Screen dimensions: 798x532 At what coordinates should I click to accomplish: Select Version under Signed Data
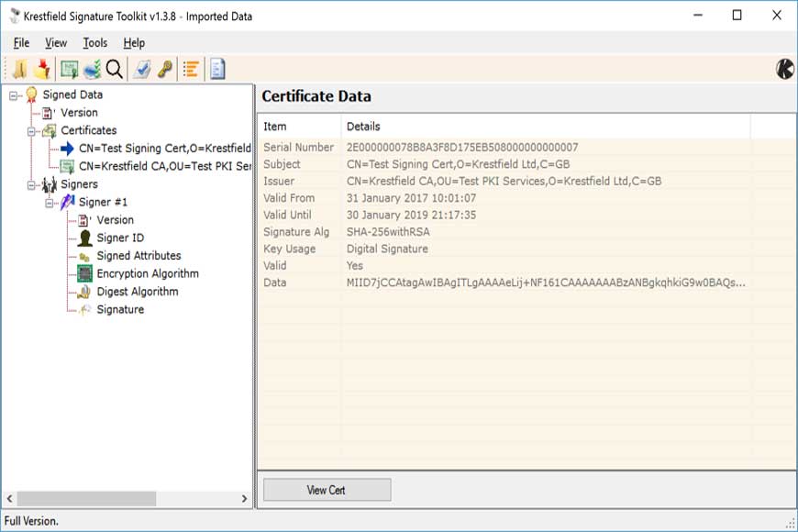pos(79,113)
